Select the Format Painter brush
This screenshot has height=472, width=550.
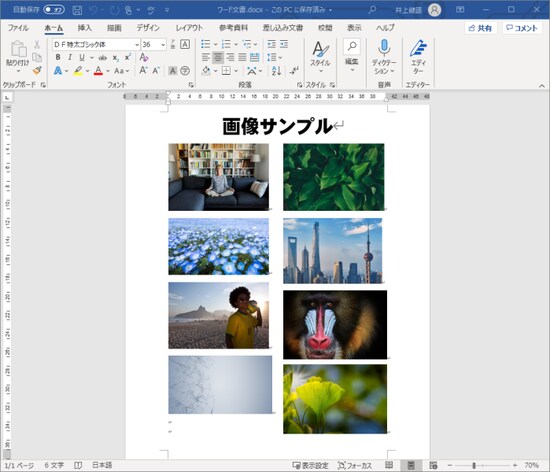[37, 70]
